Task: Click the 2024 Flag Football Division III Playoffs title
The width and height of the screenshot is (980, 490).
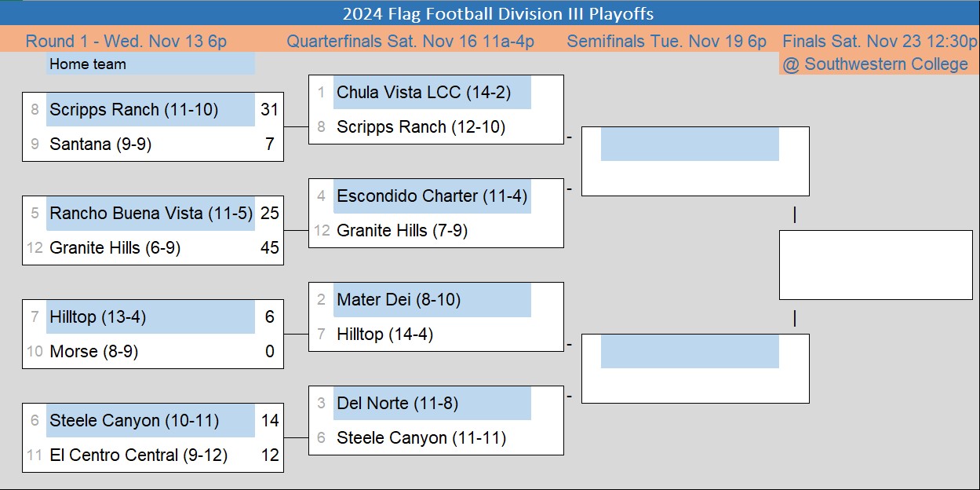Action: 497,14
